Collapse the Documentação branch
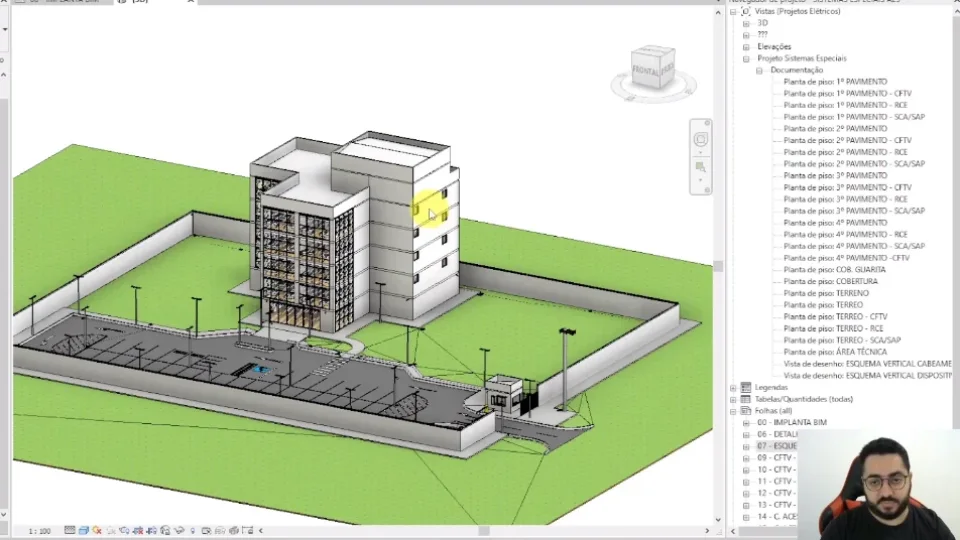Image resolution: width=960 pixels, height=540 pixels. (x=759, y=70)
